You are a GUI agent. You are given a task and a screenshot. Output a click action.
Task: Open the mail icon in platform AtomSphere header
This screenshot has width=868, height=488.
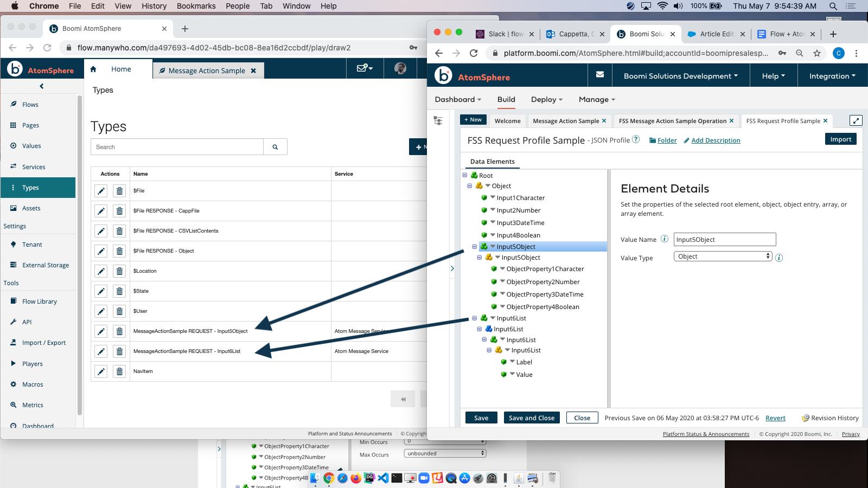600,75
